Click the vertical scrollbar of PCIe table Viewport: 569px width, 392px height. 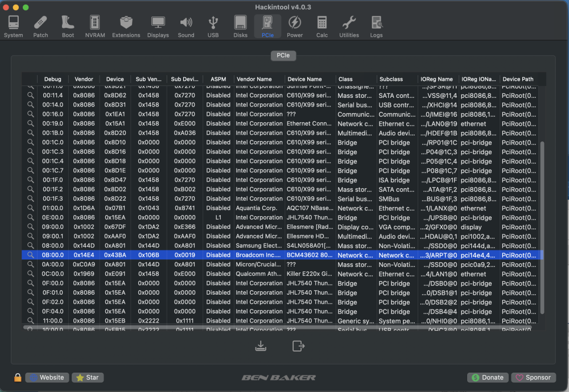(x=542, y=228)
